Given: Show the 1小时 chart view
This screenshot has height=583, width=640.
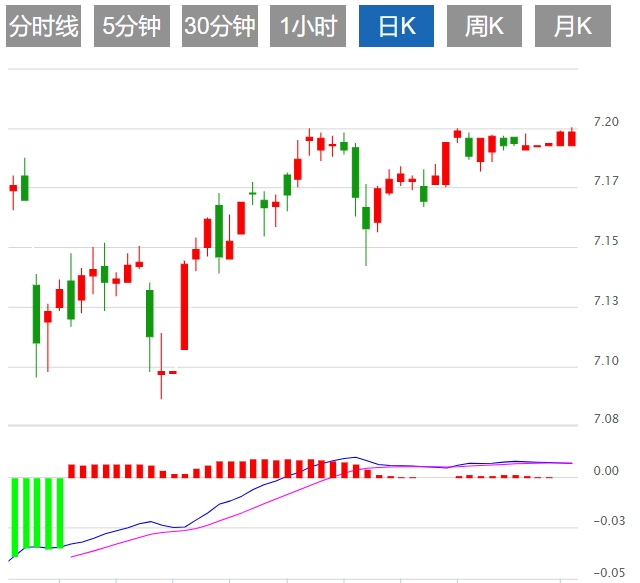Looking at the screenshot, I should click(307, 27).
